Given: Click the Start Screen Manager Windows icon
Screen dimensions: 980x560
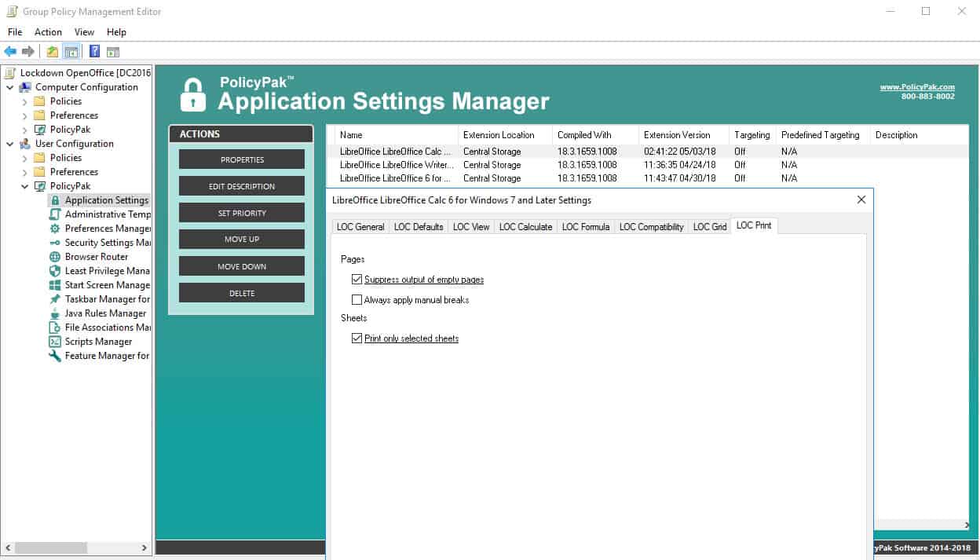Looking at the screenshot, I should click(55, 285).
